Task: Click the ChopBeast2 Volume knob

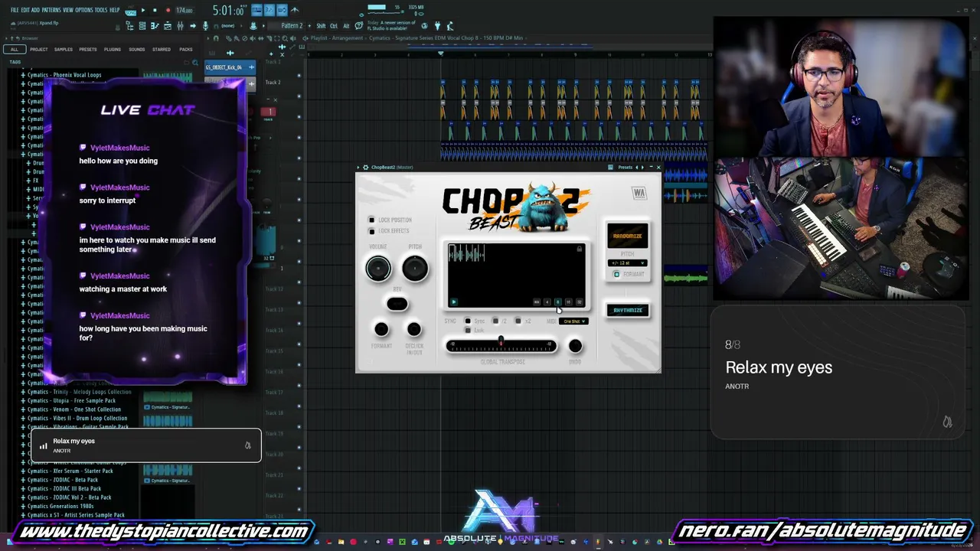Action: coord(378,268)
